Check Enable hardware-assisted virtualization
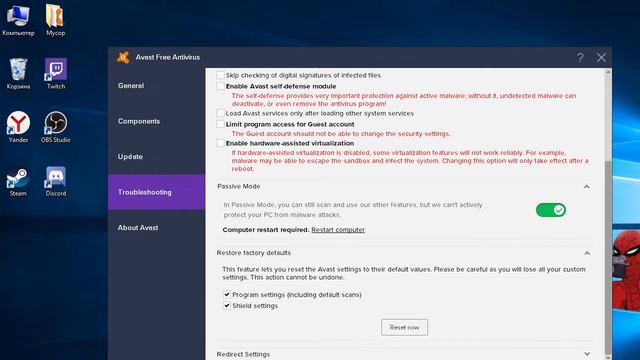640x360 pixels. pos(220,143)
